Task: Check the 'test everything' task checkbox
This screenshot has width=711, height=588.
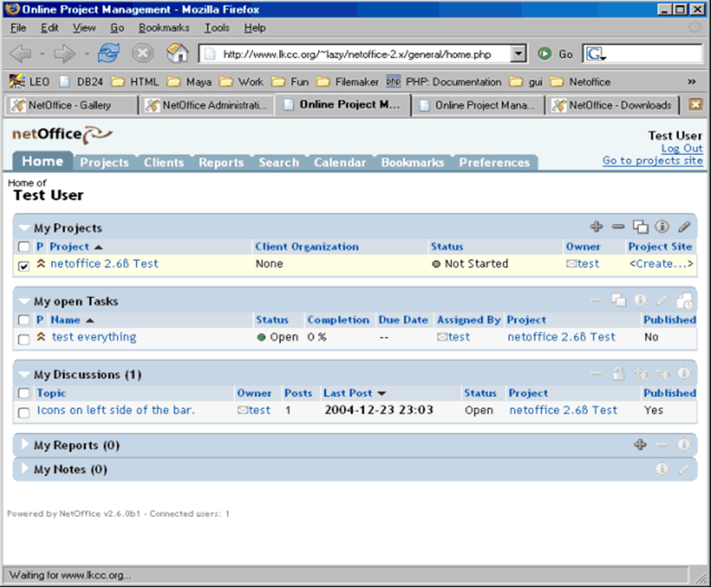Action: coord(24,338)
